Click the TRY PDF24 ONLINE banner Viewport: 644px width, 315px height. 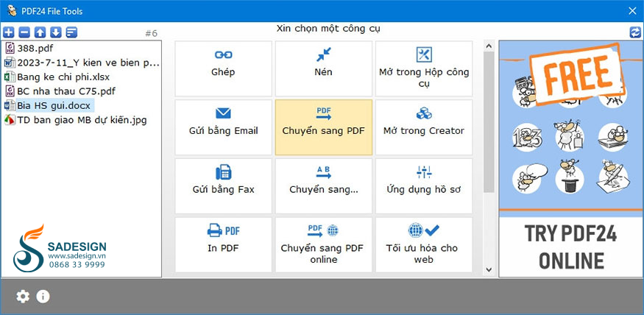pyautogui.click(x=571, y=247)
